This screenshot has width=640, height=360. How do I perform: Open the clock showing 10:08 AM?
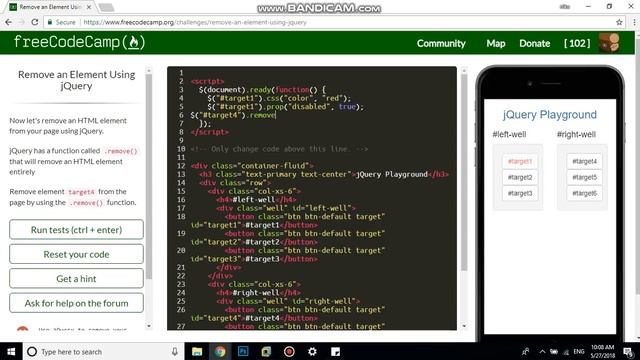[602, 351]
